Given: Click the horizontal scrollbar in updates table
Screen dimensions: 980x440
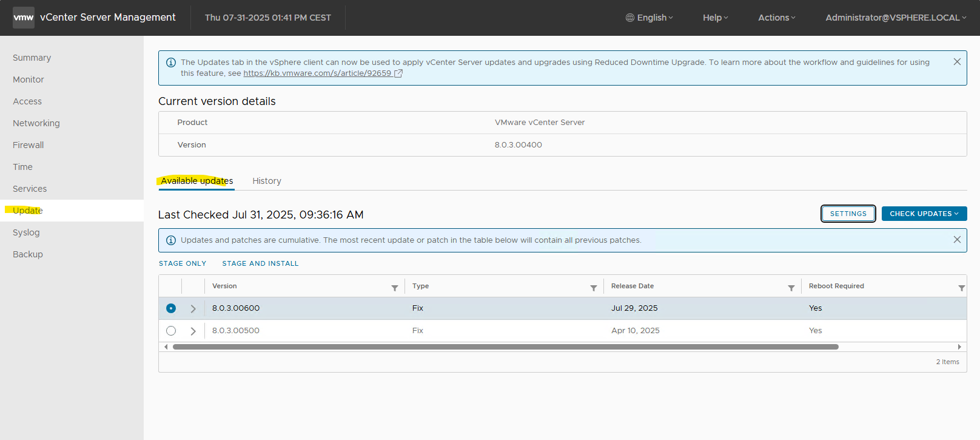Looking at the screenshot, I should coord(505,347).
